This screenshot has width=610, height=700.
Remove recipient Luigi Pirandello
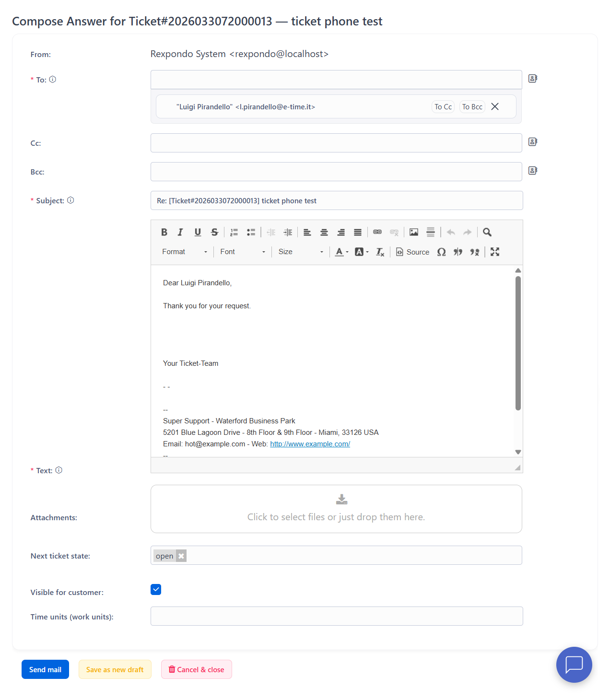(x=495, y=106)
